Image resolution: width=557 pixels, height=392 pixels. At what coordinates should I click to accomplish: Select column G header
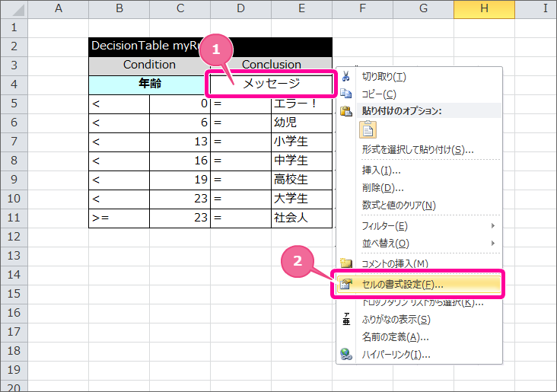[x=423, y=9]
